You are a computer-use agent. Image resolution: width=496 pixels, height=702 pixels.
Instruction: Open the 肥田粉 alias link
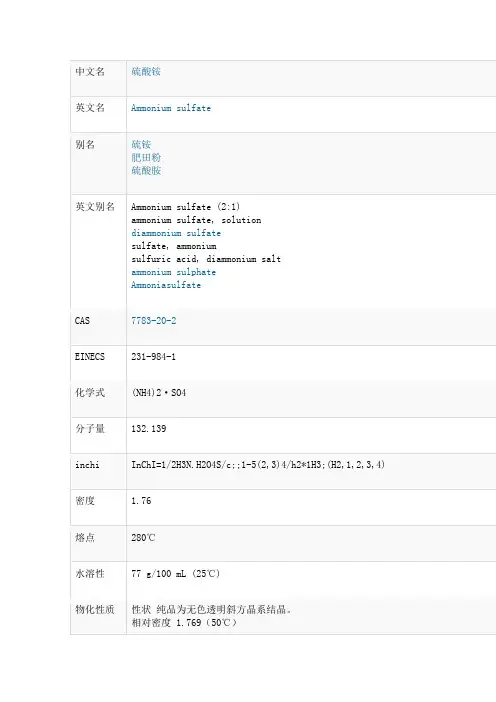click(x=146, y=157)
